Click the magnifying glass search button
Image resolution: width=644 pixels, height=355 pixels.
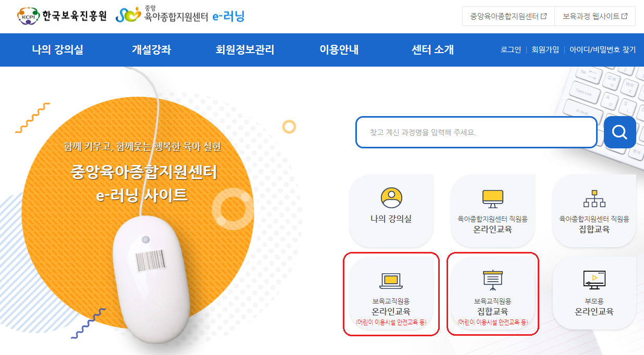click(x=620, y=132)
